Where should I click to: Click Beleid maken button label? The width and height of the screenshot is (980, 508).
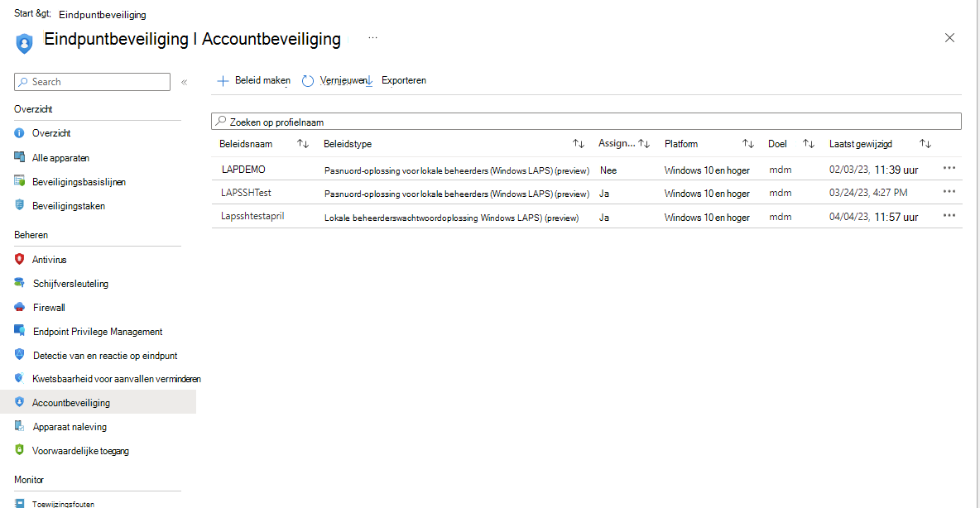(x=262, y=80)
